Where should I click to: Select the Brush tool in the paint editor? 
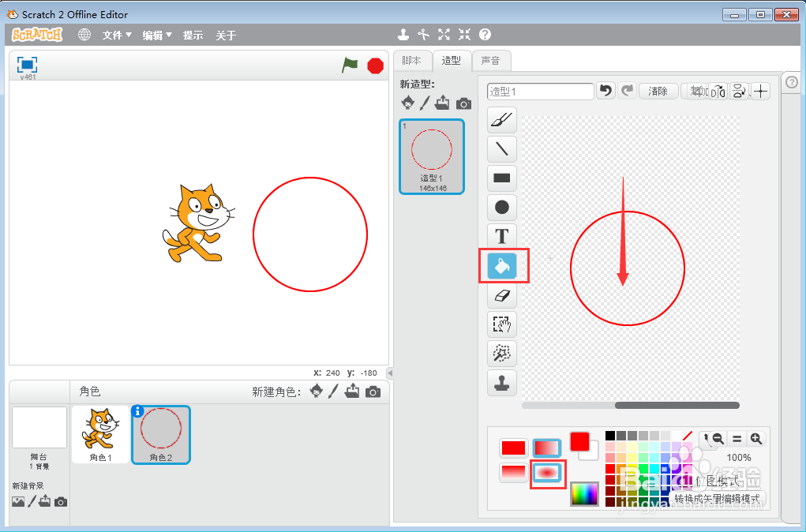(502, 120)
